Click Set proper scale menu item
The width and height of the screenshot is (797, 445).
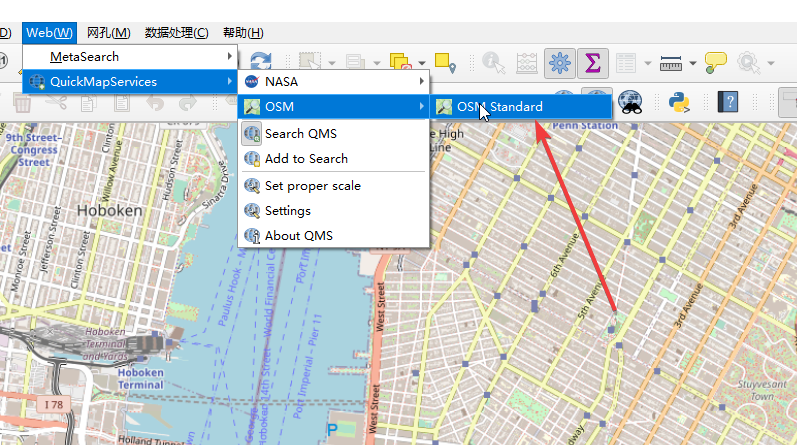click(334, 186)
